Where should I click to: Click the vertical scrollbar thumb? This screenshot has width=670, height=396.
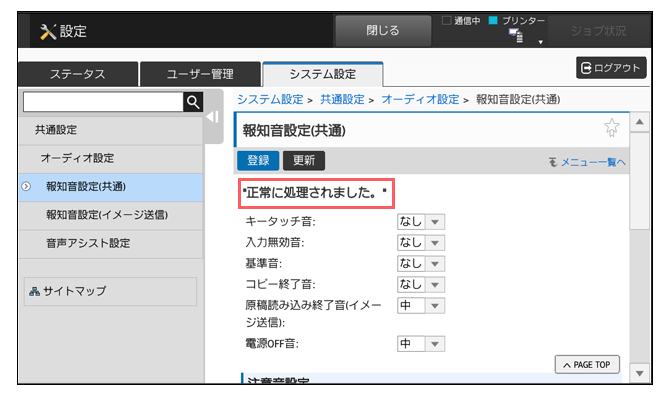point(640,181)
